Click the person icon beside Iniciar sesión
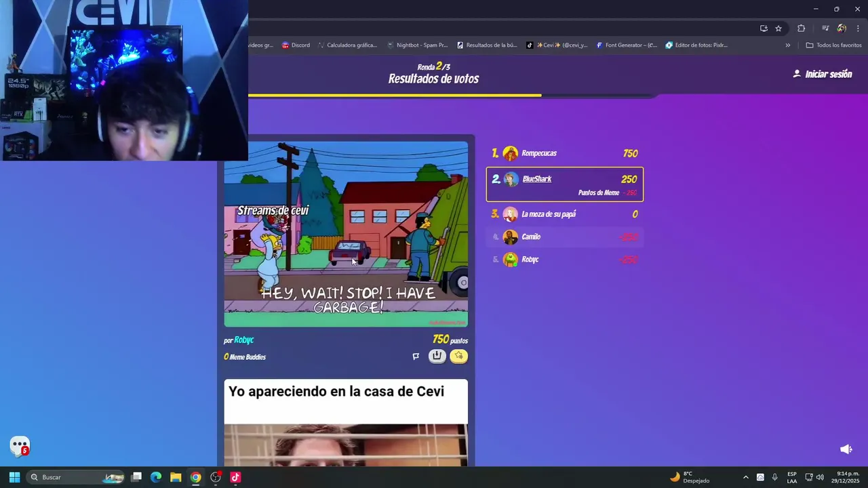Image resolution: width=868 pixels, height=488 pixels. point(797,74)
